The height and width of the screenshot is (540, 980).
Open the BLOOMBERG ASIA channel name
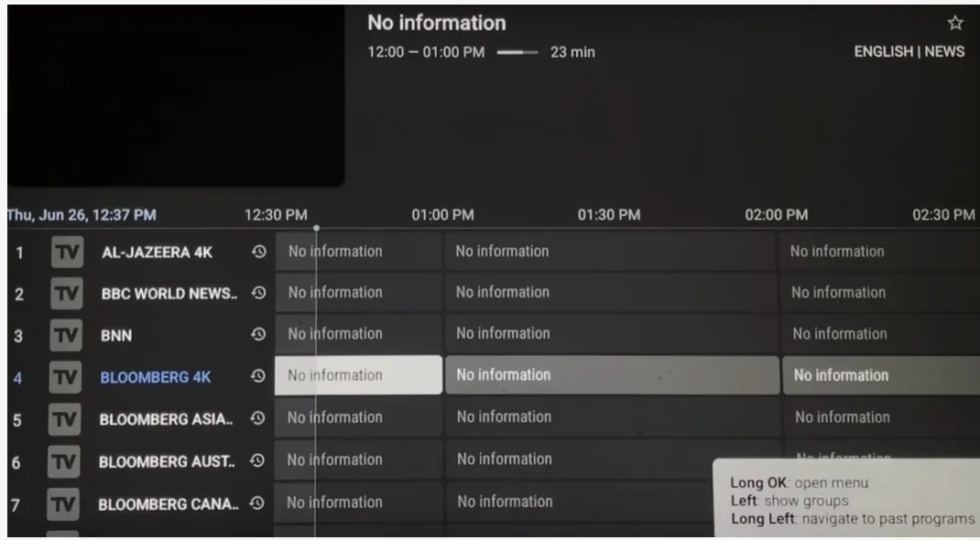coord(166,419)
